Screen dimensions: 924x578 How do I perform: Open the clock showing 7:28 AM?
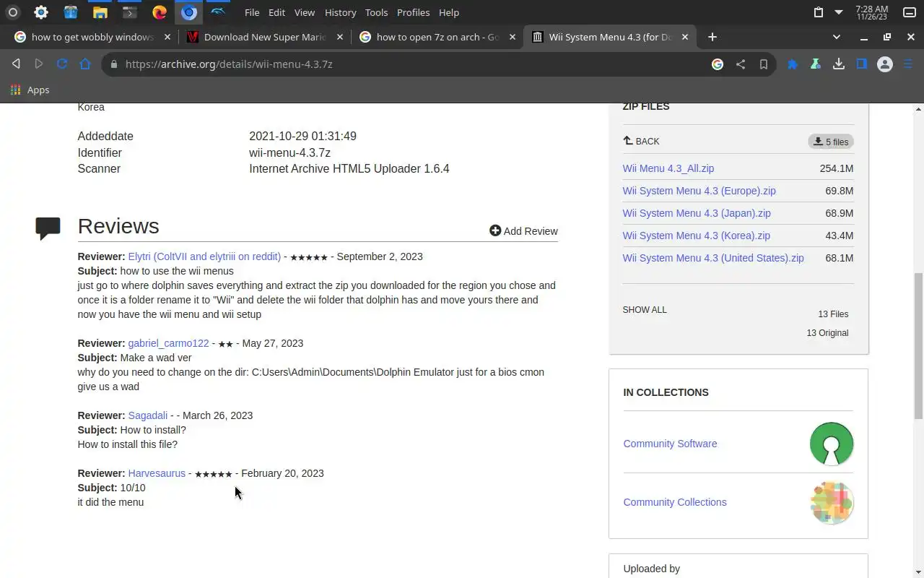[x=871, y=12]
